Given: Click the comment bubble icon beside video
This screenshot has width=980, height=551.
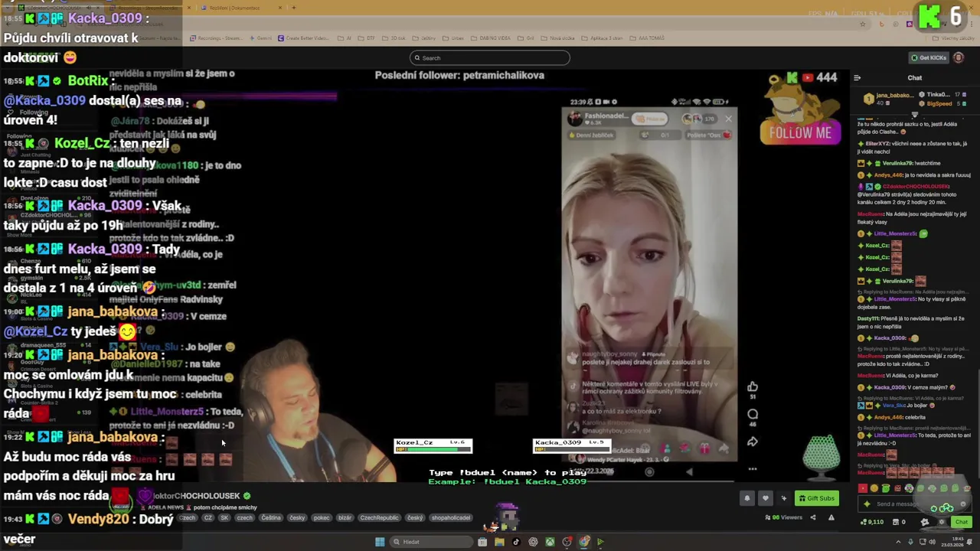Looking at the screenshot, I should 753,414.
